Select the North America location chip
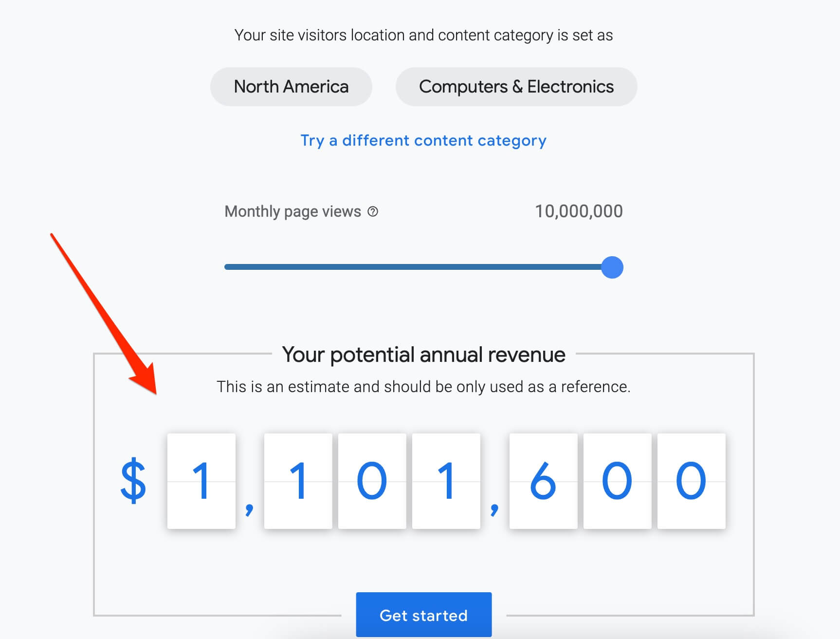This screenshot has height=639, width=840. pyautogui.click(x=291, y=87)
